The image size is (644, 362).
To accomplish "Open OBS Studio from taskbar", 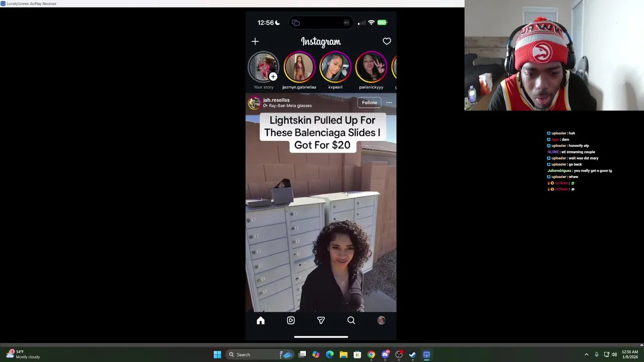I will (x=399, y=354).
